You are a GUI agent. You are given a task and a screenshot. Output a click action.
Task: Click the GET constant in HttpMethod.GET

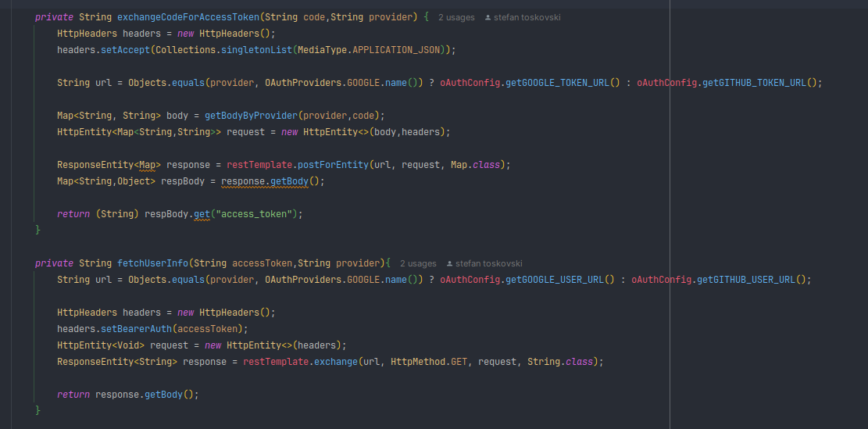(459, 362)
